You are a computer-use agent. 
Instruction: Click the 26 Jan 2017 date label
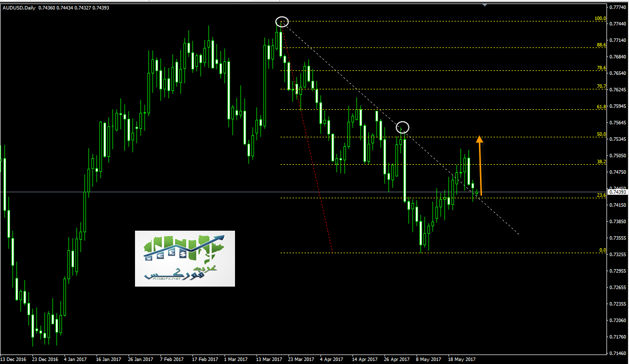tap(140, 359)
